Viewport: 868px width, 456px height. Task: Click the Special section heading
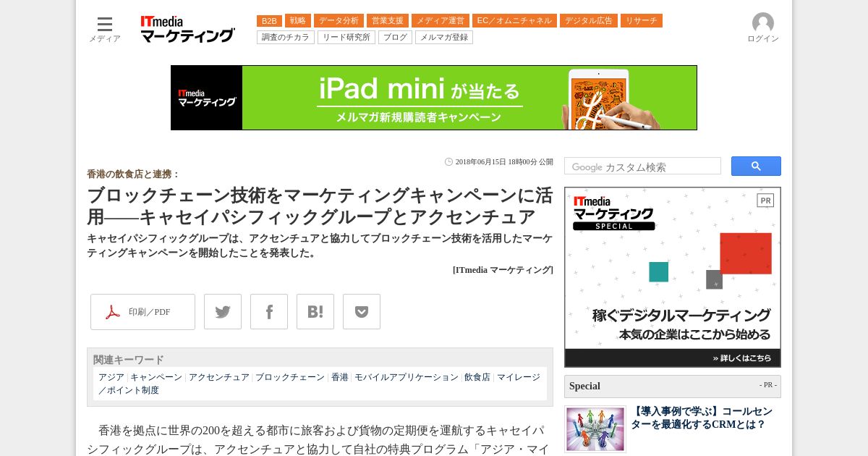pyautogui.click(x=584, y=386)
